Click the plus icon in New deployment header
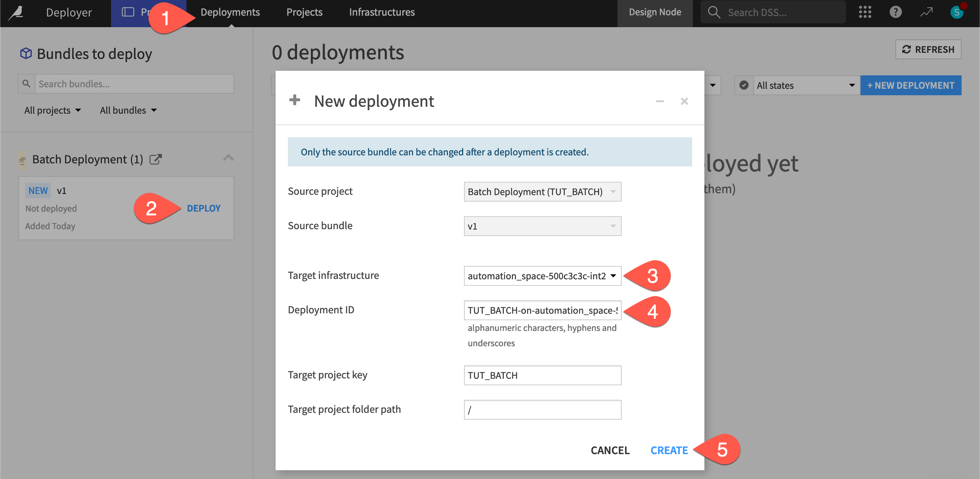 coord(295,101)
